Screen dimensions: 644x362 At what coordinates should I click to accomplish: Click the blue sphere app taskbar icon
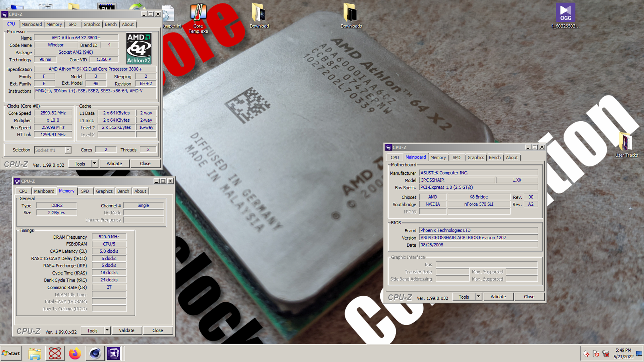95,354
